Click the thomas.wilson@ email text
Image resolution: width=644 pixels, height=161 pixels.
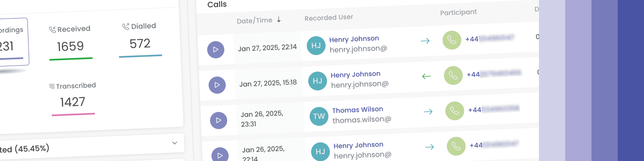pos(362,120)
